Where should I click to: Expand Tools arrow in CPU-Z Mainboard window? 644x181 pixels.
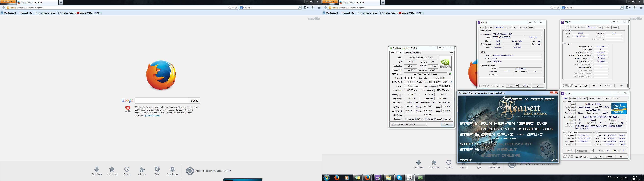(x=517, y=86)
